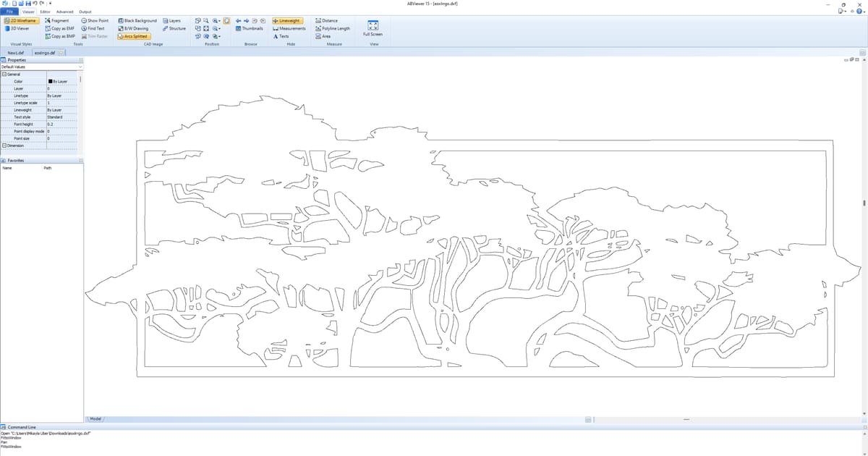Viewport: 868px width, 456px height.
Task: Switch to the Viewer ribbon tab
Action: [28, 12]
